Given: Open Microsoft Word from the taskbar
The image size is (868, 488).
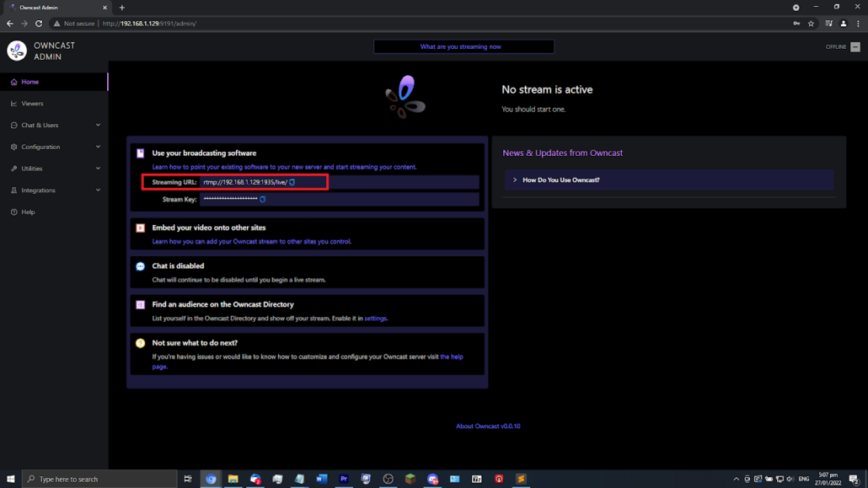Looking at the screenshot, I should (321, 479).
